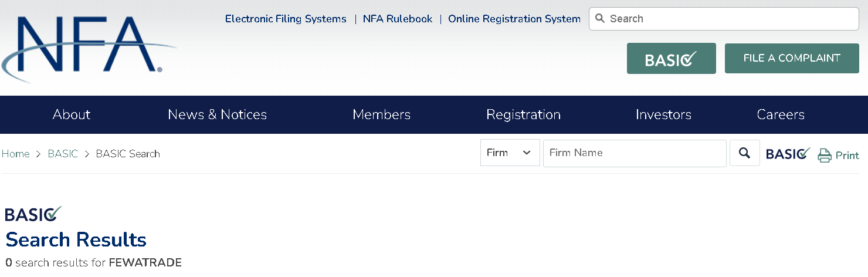Click the green BASIC button in the header
This screenshot has width=868, height=277.
point(671,58)
